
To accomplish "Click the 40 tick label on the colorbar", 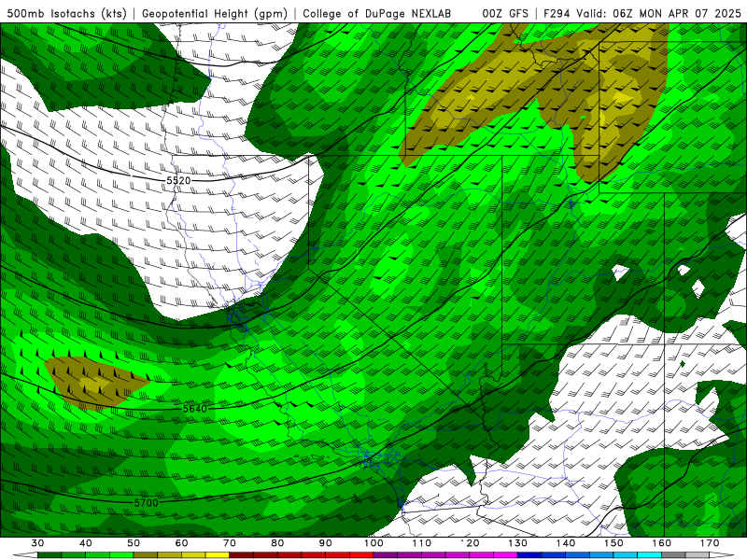I will [x=86, y=543].
